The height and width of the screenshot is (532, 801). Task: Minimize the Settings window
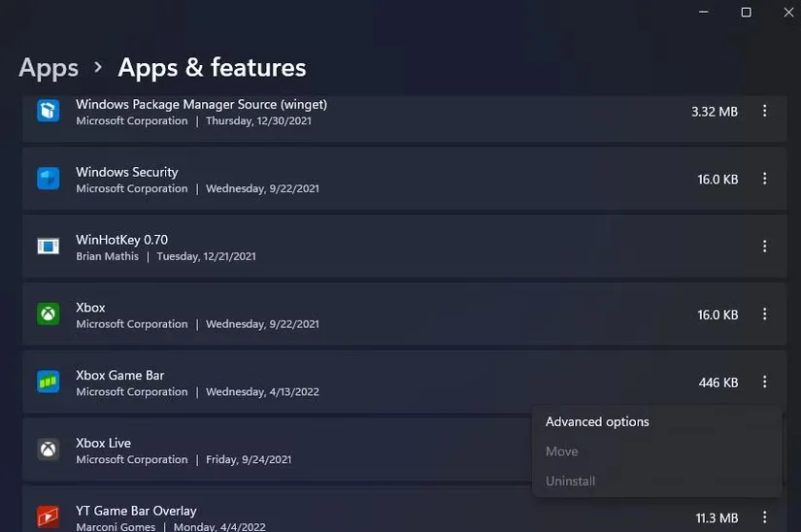[702, 13]
